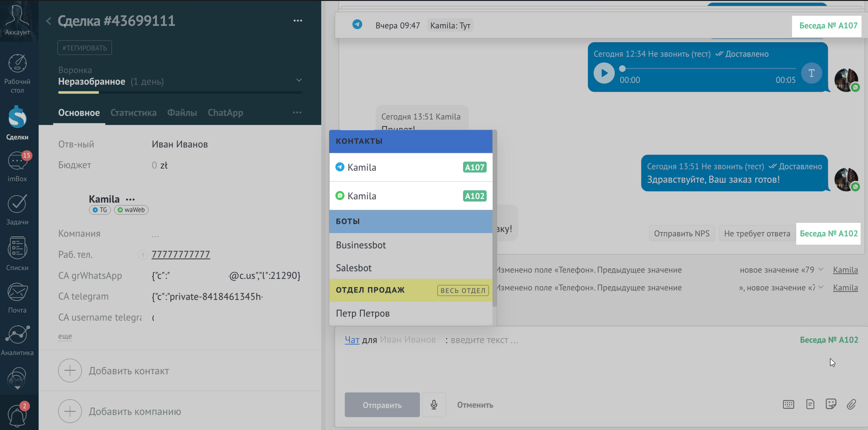
Task: Click the keyboard icon in chat toolbar
Action: point(788,405)
